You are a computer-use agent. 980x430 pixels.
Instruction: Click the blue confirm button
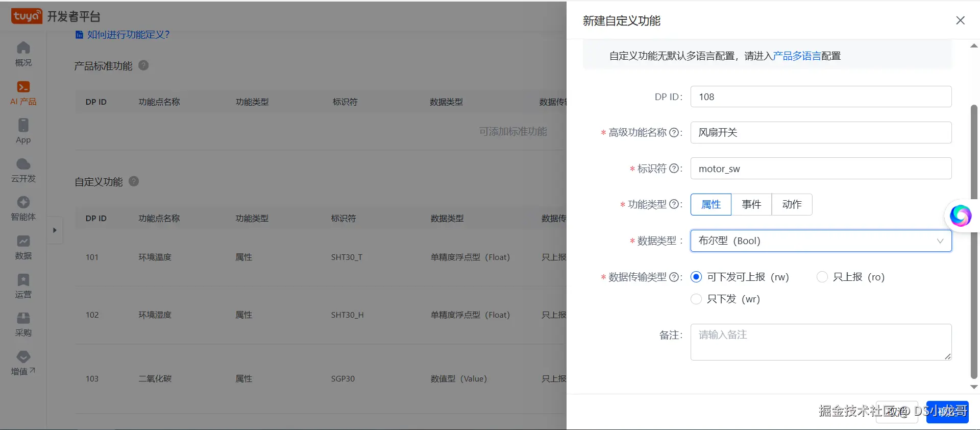[x=947, y=412]
